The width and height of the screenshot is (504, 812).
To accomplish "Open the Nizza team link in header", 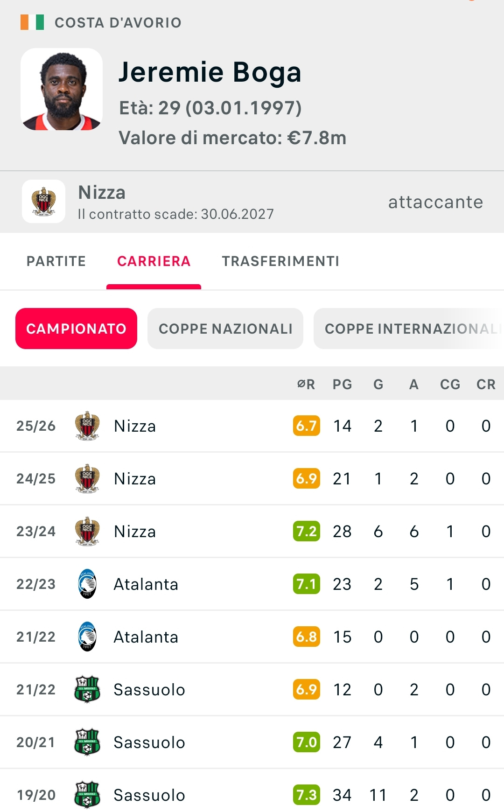I will (x=102, y=193).
